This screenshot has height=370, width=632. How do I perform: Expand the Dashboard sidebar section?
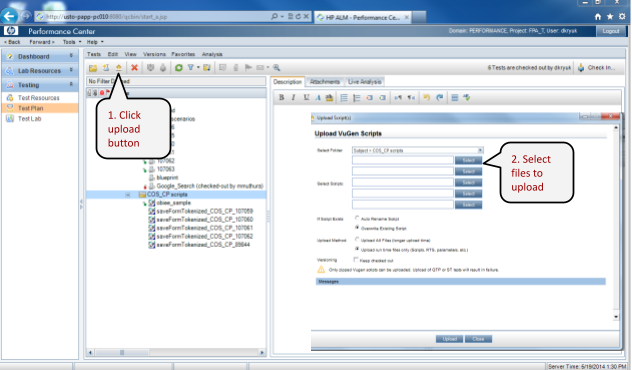click(71, 56)
